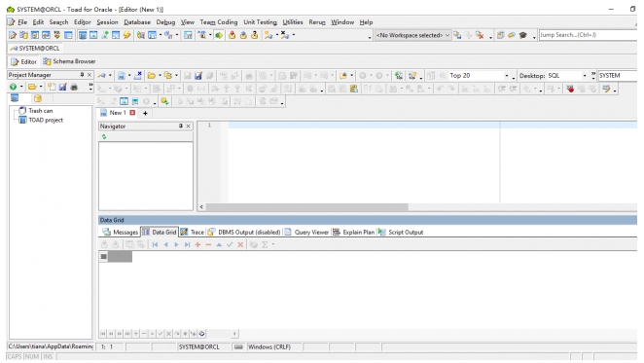This screenshot has height=363, width=644.
Task: Expand the Sigma dropdown arrow in the grid toolbar
Action: (x=273, y=244)
